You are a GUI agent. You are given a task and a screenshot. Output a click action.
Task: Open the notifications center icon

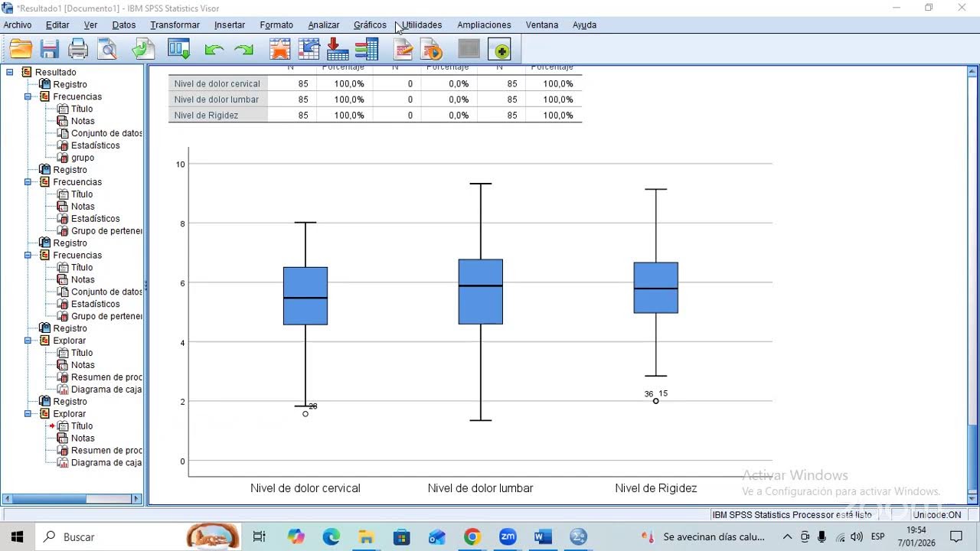[956, 537]
